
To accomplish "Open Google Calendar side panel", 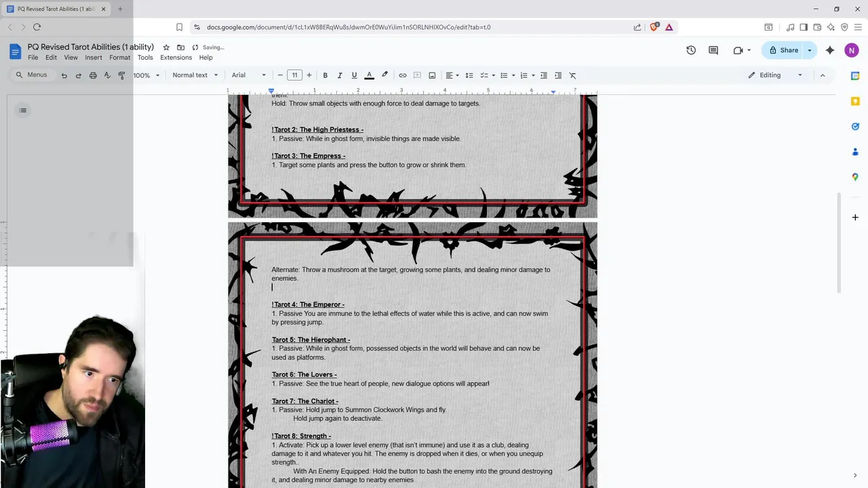I will point(855,76).
